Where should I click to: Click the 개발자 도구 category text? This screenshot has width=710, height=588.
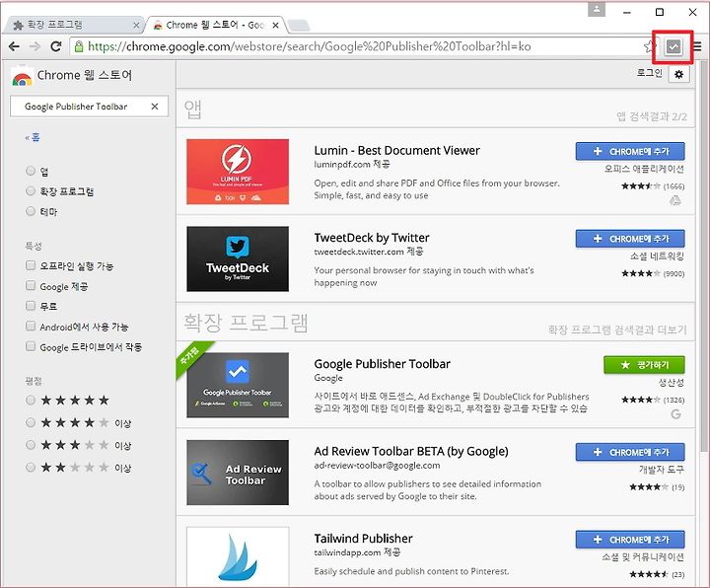[x=662, y=470]
